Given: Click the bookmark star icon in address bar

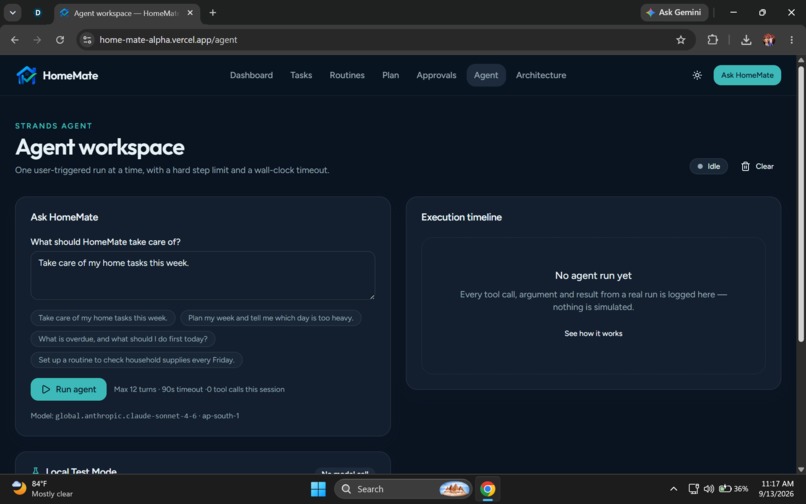Looking at the screenshot, I should click(x=681, y=40).
